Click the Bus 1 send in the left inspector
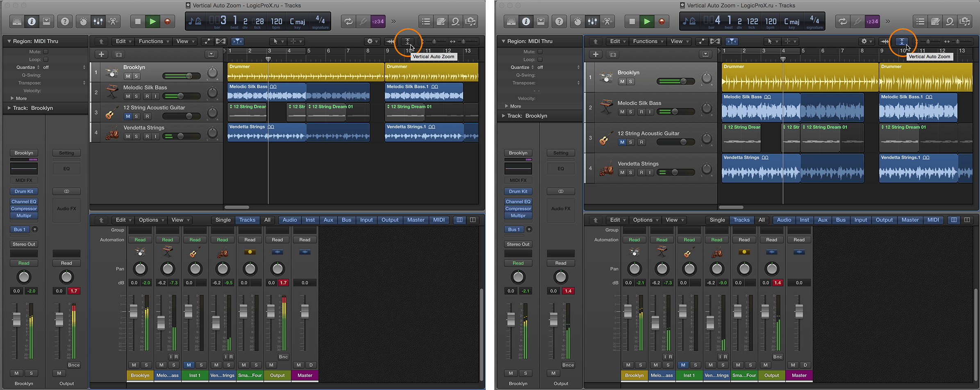This screenshot has width=980, height=390. [x=20, y=229]
